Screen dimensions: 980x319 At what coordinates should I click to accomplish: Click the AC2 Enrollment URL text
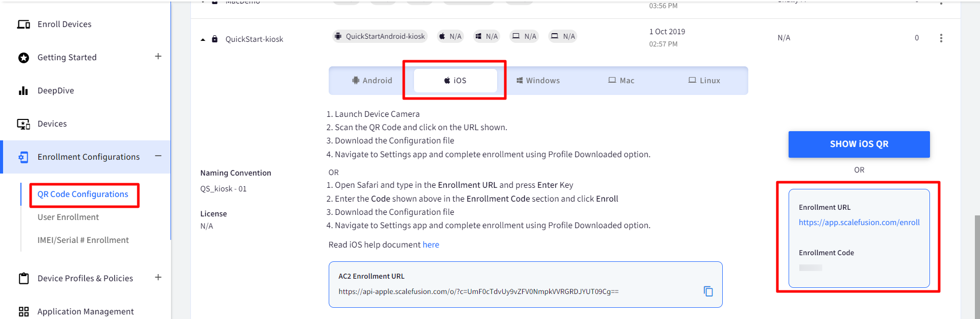[478, 292]
